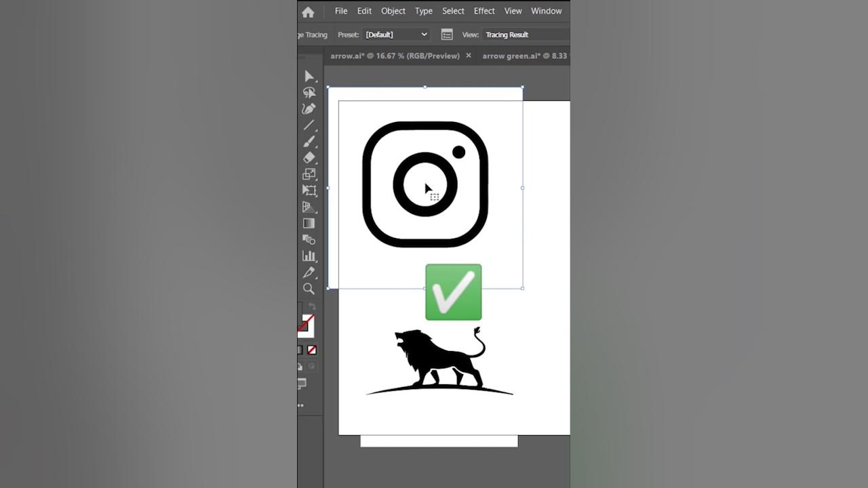Select the Zoom magnifier tool
Image resolution: width=868 pixels, height=488 pixels.
click(309, 289)
